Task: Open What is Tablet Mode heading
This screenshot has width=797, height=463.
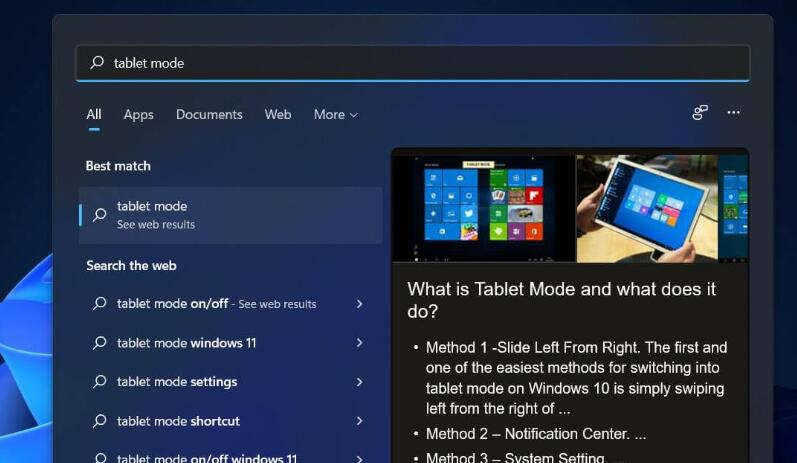Action: (x=561, y=300)
